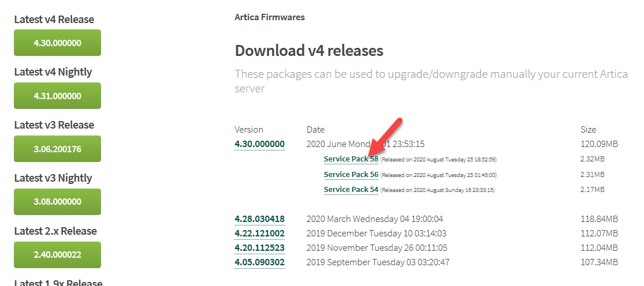Click the Latest v4 Nightly label
This screenshot has height=286, width=644.
(53, 72)
